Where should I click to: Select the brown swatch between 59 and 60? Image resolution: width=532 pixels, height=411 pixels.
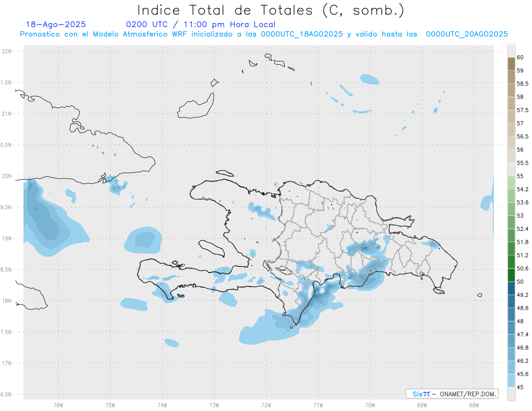coord(511,64)
